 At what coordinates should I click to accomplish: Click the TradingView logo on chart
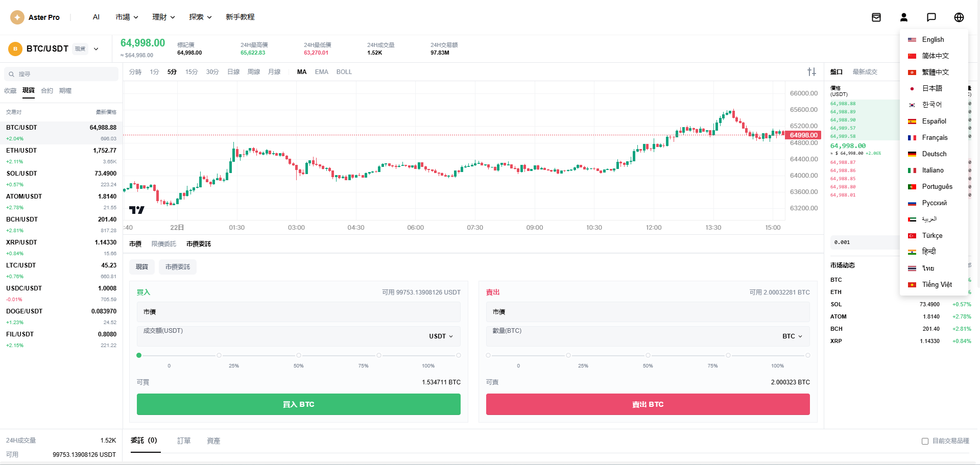tap(137, 210)
